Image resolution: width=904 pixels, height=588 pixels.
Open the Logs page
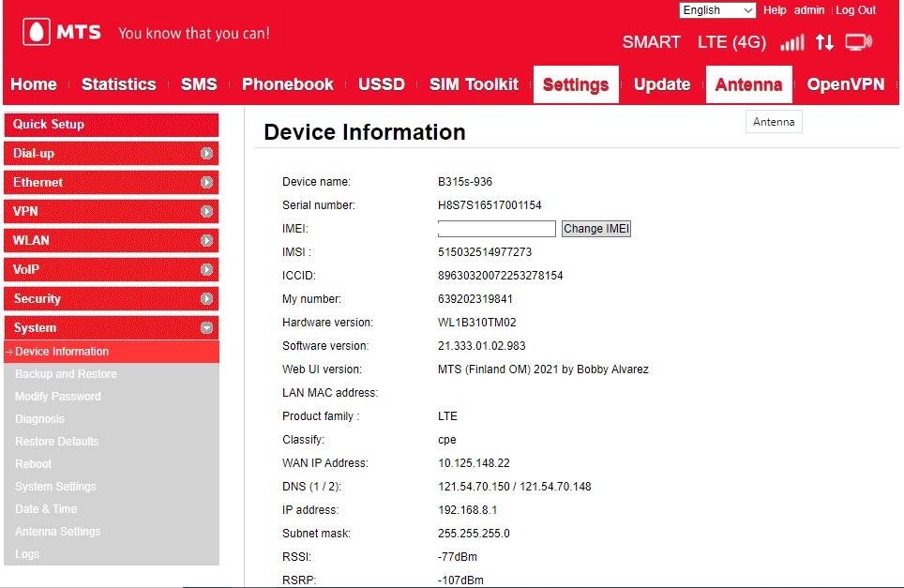pos(27,554)
